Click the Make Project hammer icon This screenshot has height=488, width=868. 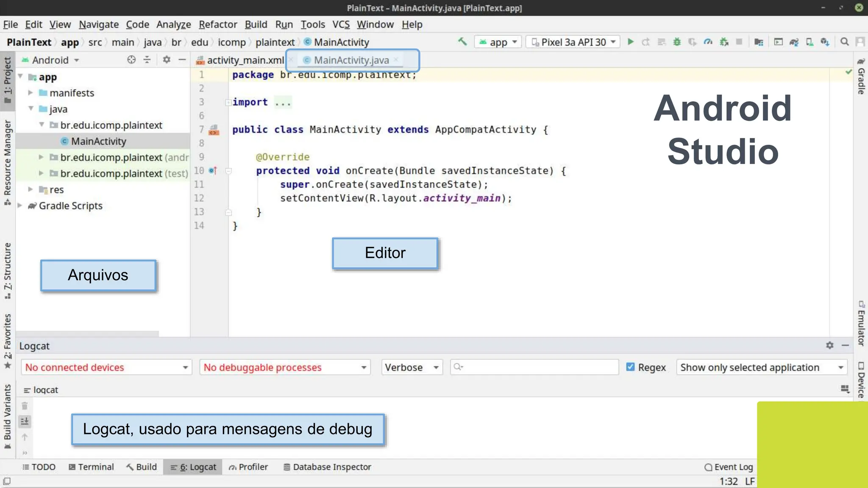pyautogui.click(x=462, y=42)
